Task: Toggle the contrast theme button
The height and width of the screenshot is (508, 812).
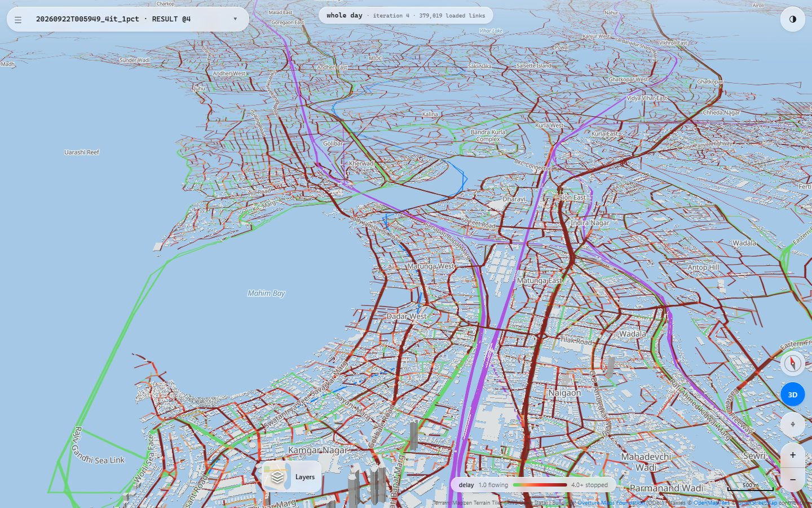Action: click(792, 19)
